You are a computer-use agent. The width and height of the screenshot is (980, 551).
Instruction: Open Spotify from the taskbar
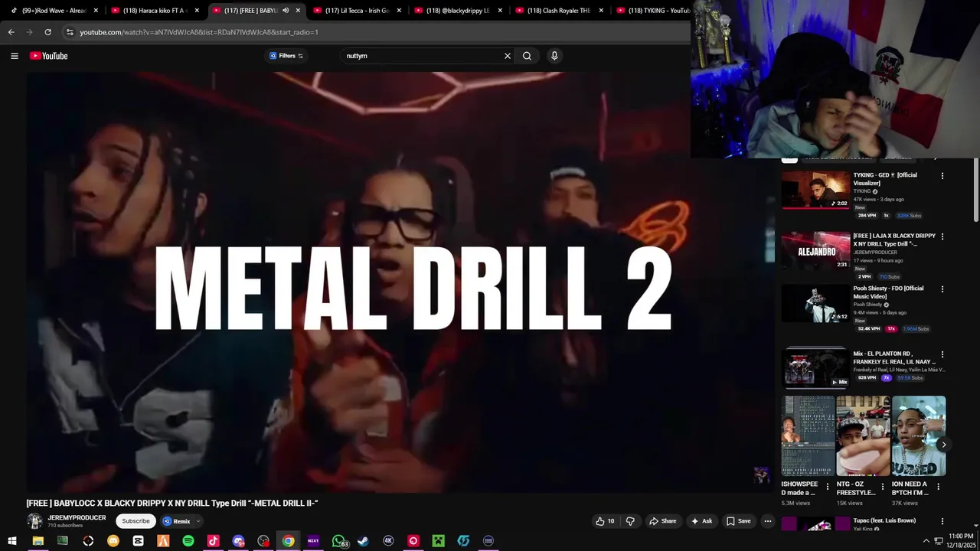pyautogui.click(x=188, y=541)
